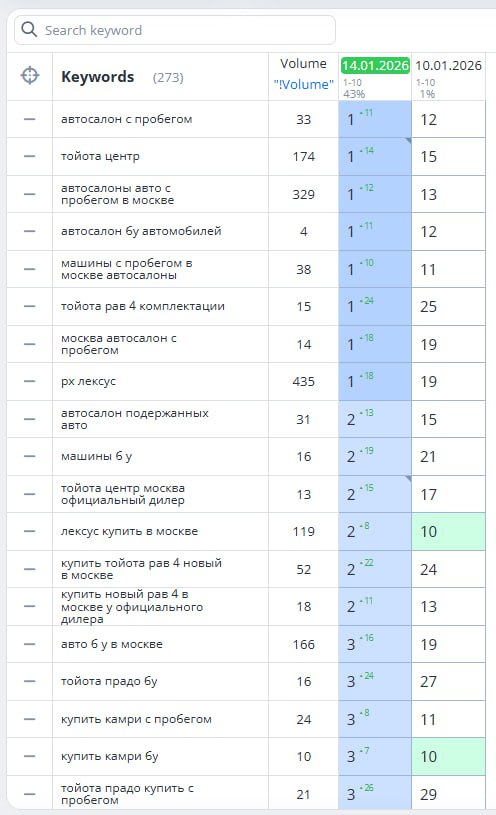Focus the Search keyword input field
The width and height of the screenshot is (496, 815).
pyautogui.click(x=175, y=30)
